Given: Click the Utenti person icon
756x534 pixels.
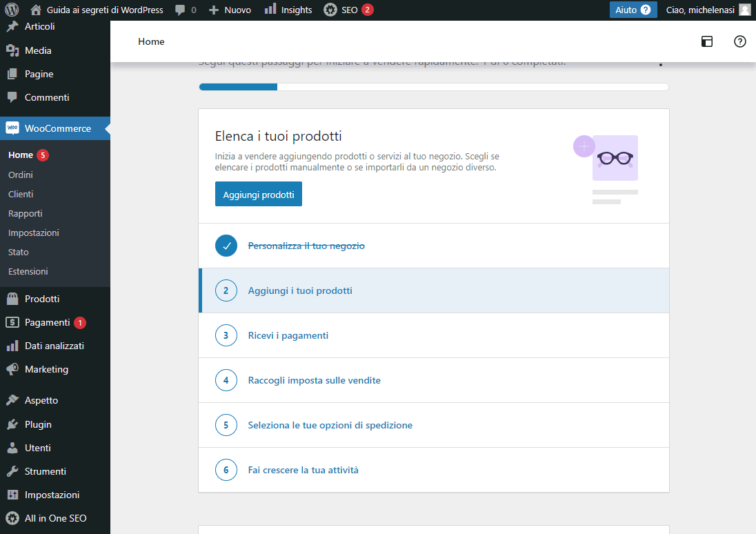Looking at the screenshot, I should [x=12, y=448].
